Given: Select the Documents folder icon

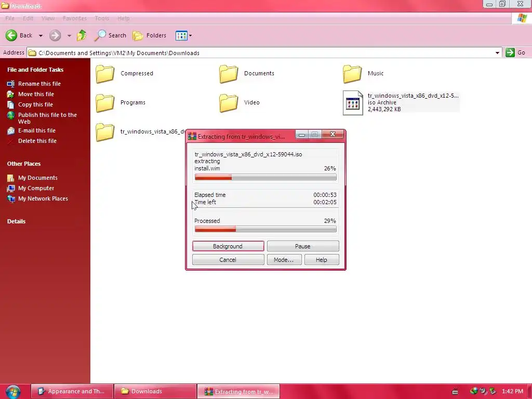Looking at the screenshot, I should point(229,74).
